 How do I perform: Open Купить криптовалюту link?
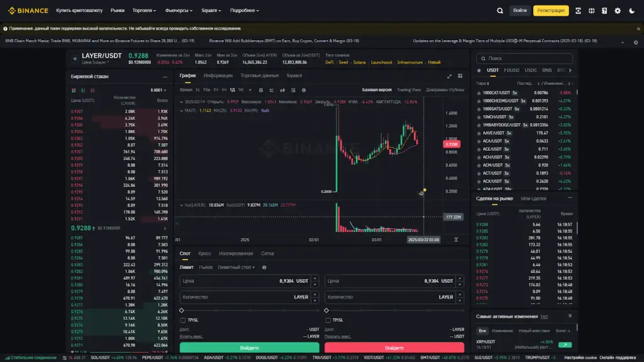coord(79,11)
